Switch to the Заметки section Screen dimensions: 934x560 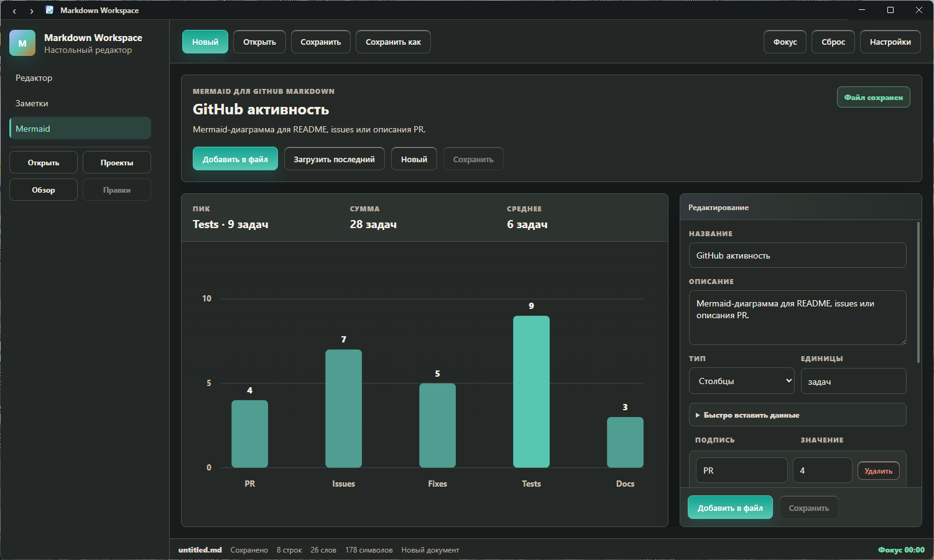click(80, 103)
